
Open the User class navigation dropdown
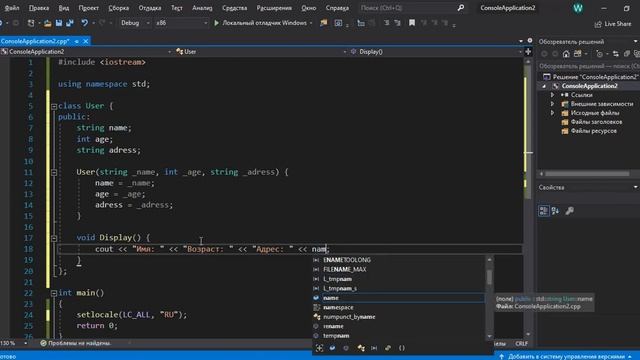point(260,52)
